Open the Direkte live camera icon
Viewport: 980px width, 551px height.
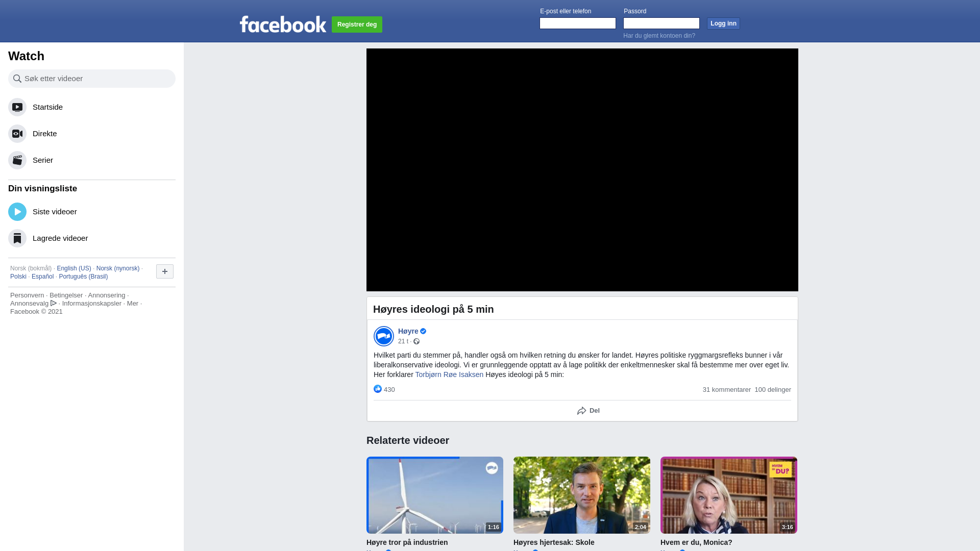(17, 134)
